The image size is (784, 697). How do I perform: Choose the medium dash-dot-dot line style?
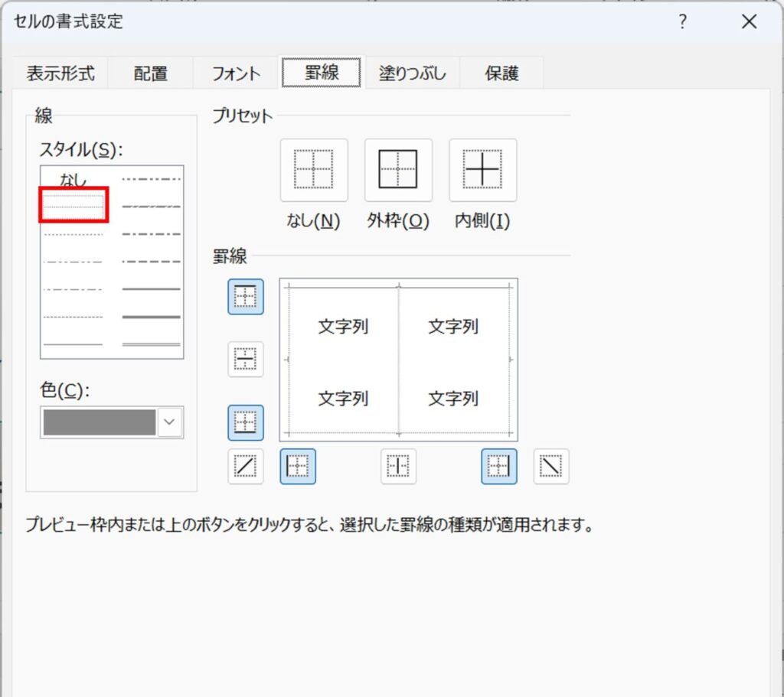pos(151,179)
